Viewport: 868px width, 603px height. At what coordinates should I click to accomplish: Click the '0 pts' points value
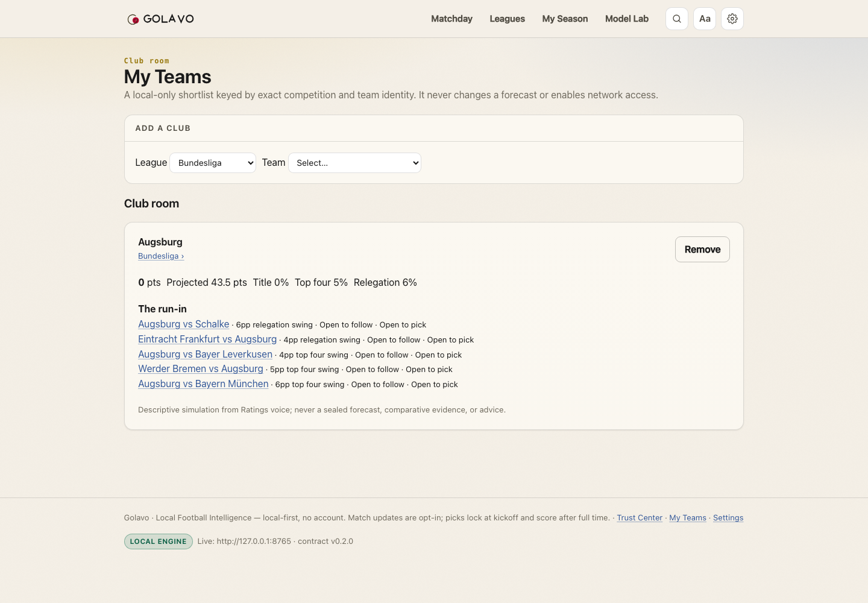(x=149, y=283)
